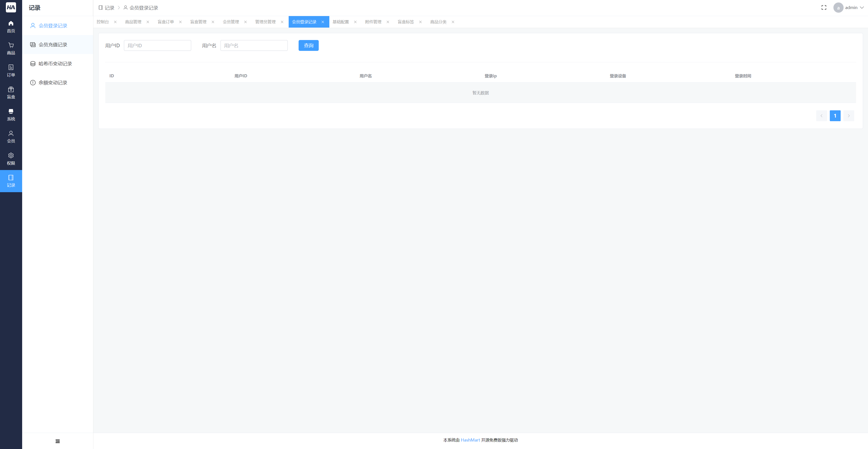Click the 查询 search button
The image size is (868, 449).
click(x=308, y=45)
